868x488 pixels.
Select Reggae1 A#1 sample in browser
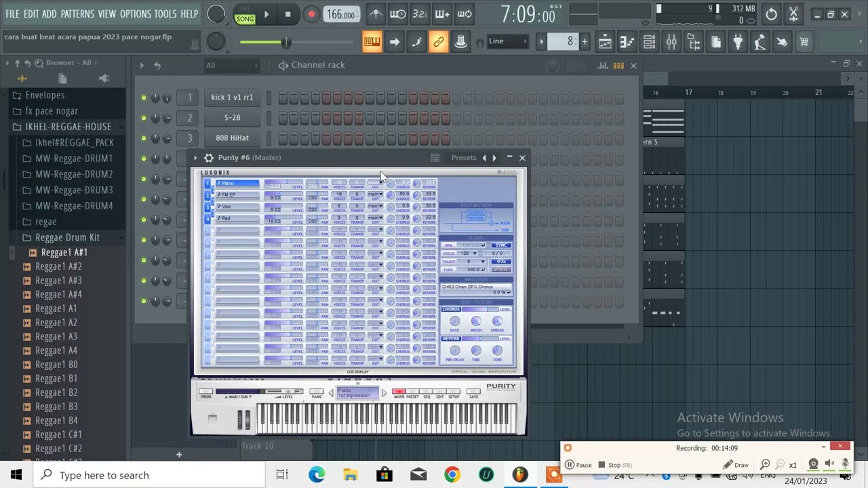pos(64,252)
